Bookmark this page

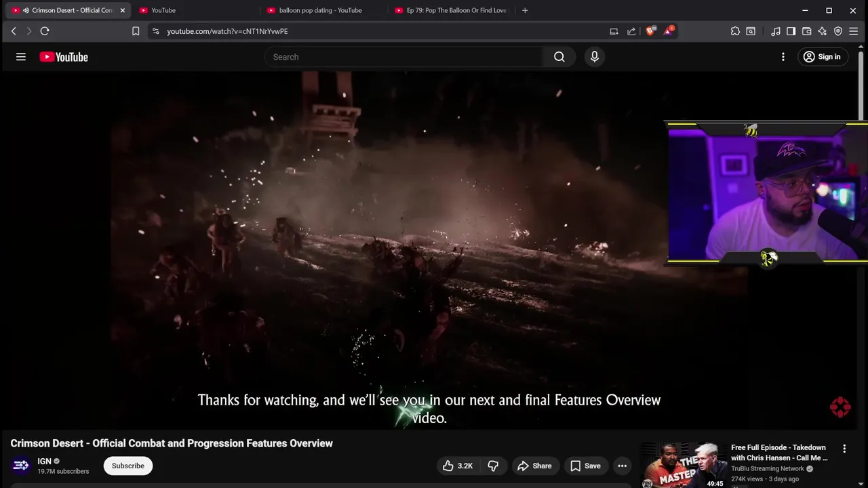136,31
